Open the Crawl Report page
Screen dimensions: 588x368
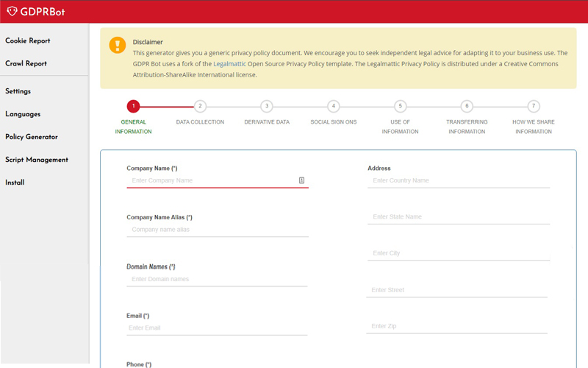click(x=26, y=63)
